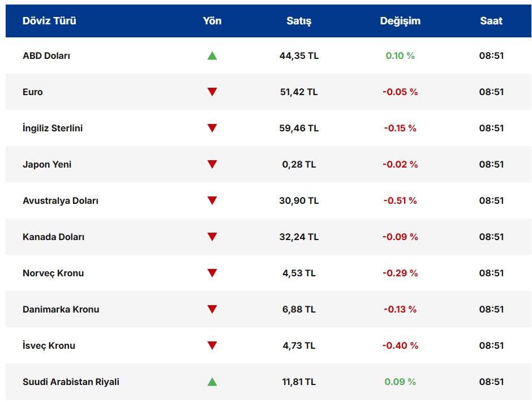Open the ABD Doları currency name
Viewport: 532px width, 402px height.
point(46,55)
